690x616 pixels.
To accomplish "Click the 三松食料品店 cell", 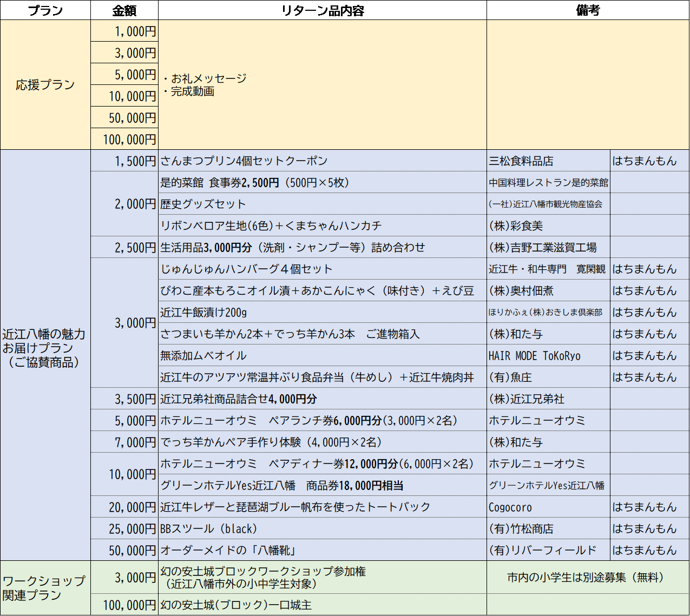I will 521,161.
